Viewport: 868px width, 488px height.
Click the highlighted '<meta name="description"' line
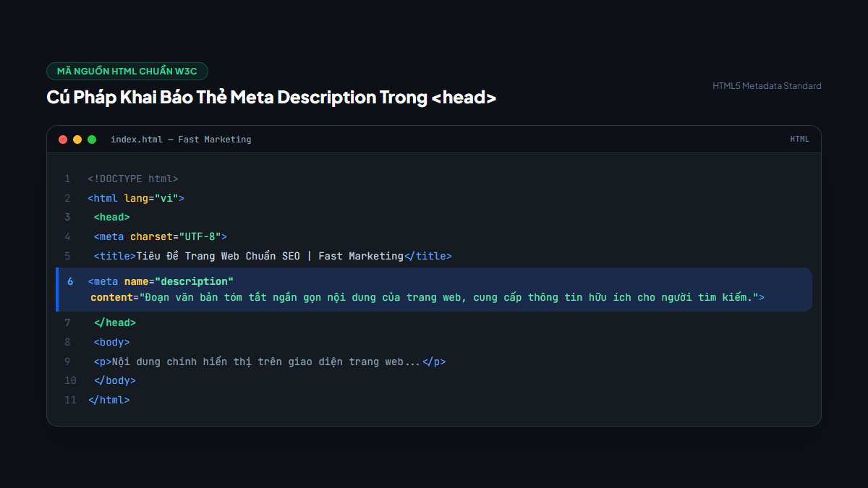tap(161, 281)
